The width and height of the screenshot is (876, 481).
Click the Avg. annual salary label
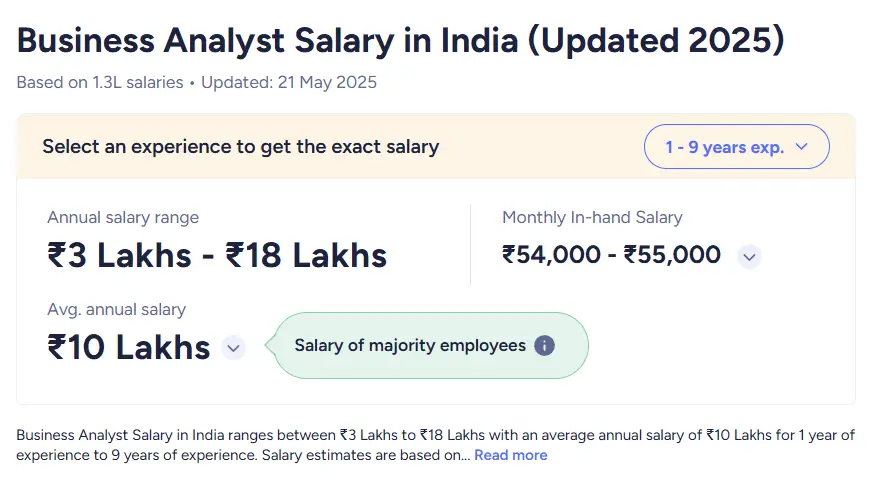[x=117, y=309]
